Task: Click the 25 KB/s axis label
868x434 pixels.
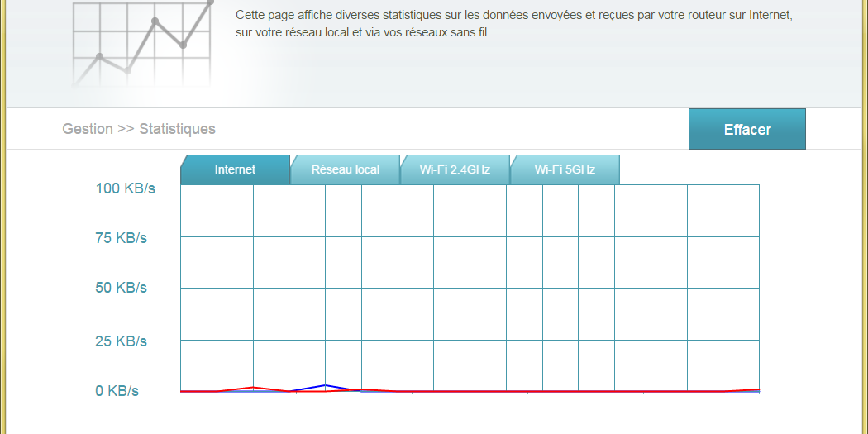Action: pos(121,341)
